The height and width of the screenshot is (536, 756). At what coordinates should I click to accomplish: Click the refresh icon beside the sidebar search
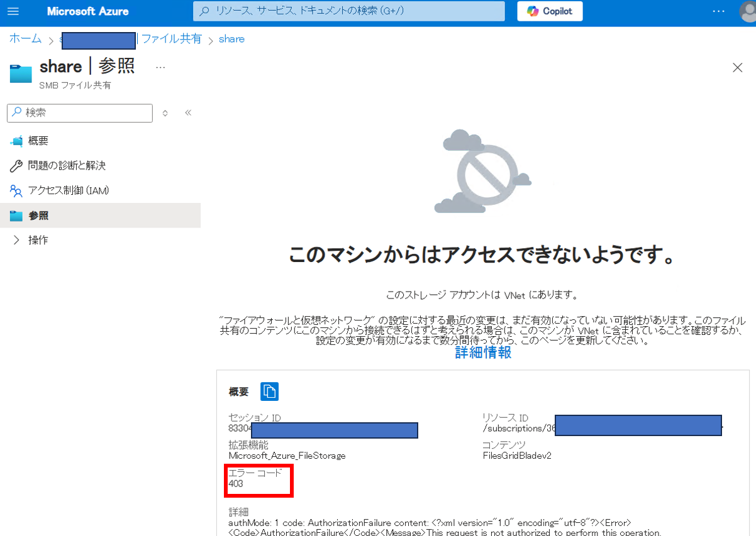[x=164, y=113]
